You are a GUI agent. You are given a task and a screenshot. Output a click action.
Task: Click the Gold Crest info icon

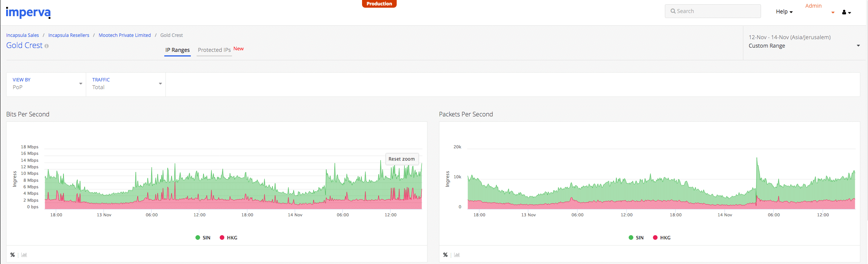(47, 46)
